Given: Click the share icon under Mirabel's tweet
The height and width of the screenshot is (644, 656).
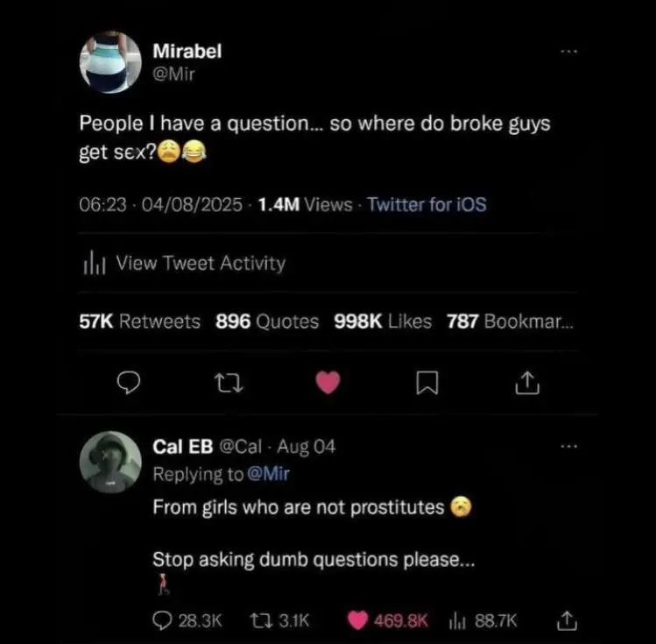Looking at the screenshot, I should tap(526, 382).
